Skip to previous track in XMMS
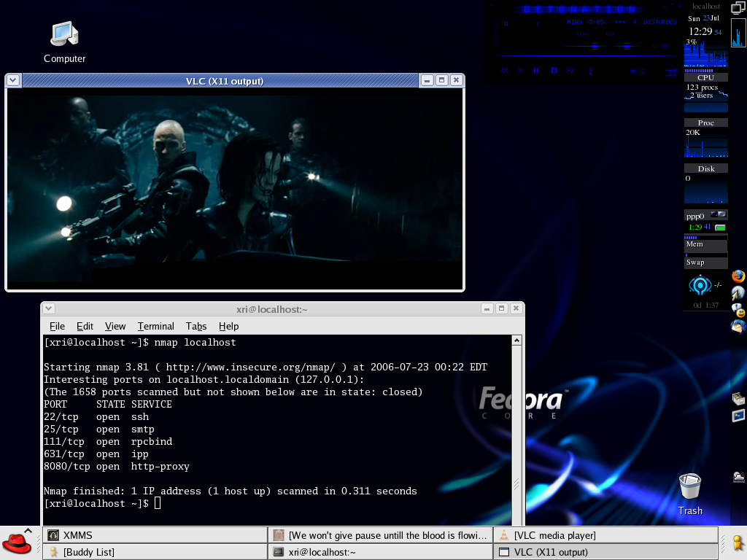The width and height of the screenshot is (747, 560). pos(505,71)
